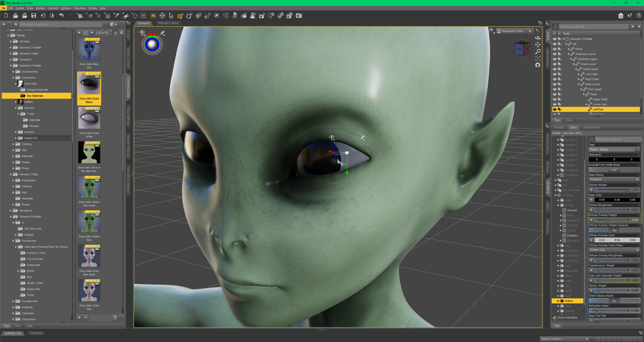This screenshot has height=342, width=644.
Task: Select the Rotate tool
Action: click(x=189, y=16)
